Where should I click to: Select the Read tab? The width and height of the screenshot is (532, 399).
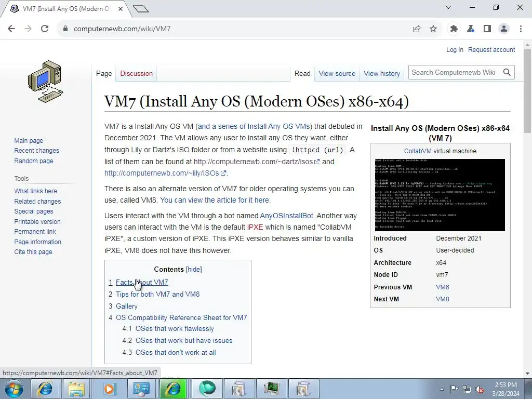(302, 73)
